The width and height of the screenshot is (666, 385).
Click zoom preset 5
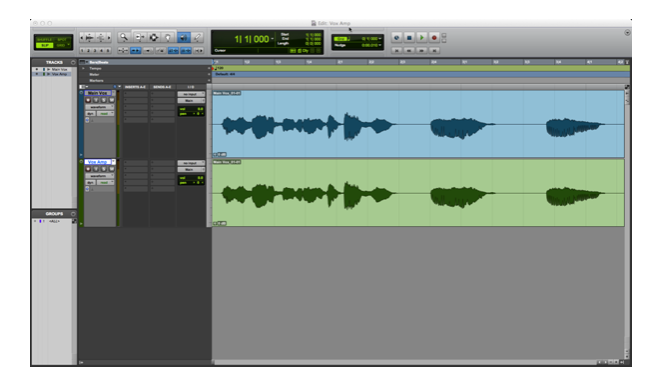coord(108,51)
